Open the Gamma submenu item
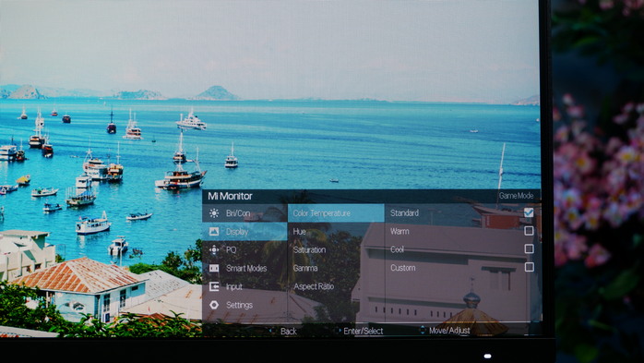 pyautogui.click(x=336, y=268)
